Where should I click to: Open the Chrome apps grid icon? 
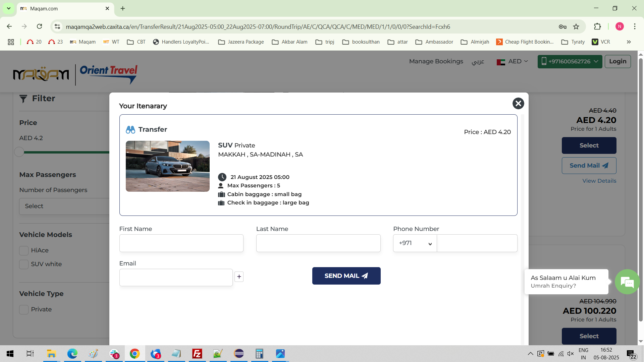pos(11,42)
